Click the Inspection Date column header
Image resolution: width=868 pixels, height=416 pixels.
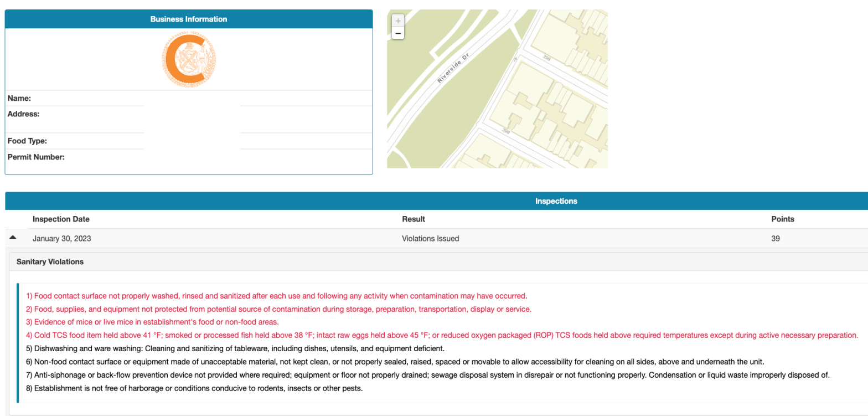(61, 219)
